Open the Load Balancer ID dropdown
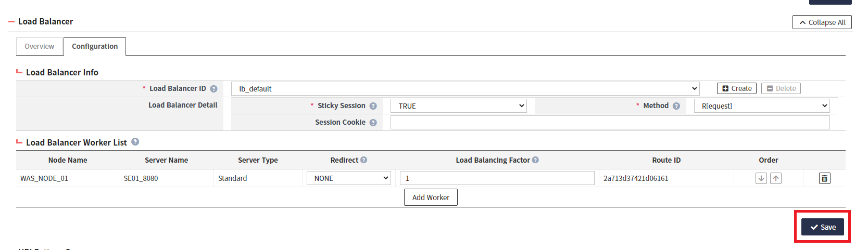The width and height of the screenshot is (868, 250). pos(465,89)
